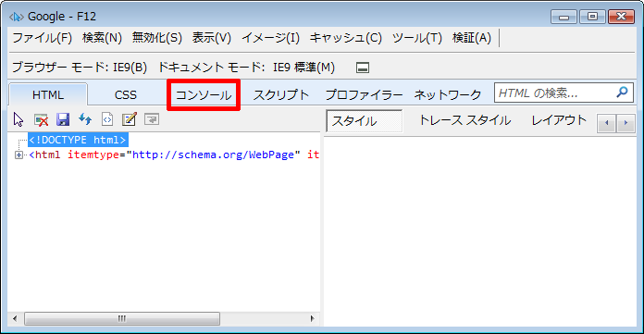Clear browser cache icon with red X
Viewport: 644px width, 334px height.
[x=41, y=119]
